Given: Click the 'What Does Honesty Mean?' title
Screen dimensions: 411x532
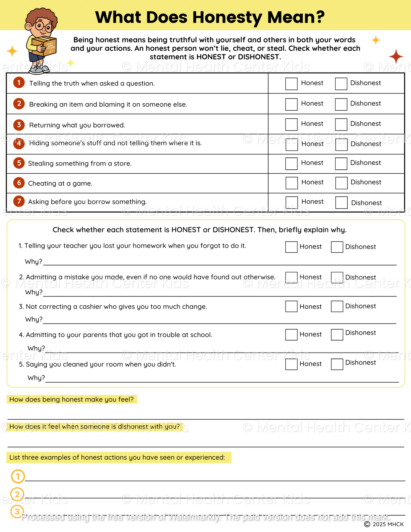Looking at the screenshot, I should [x=210, y=17].
